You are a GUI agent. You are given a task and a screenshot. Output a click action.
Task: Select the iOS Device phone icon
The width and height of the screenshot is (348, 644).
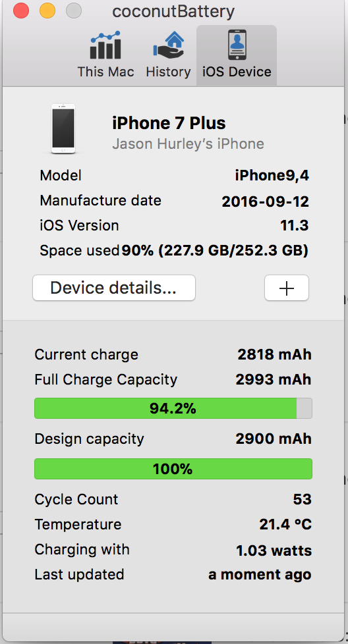click(x=237, y=45)
